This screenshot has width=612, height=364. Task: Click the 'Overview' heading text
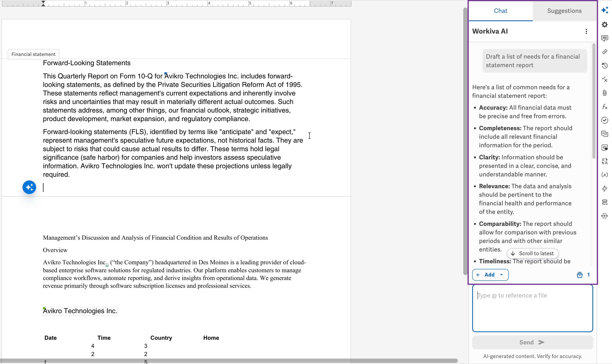click(55, 250)
